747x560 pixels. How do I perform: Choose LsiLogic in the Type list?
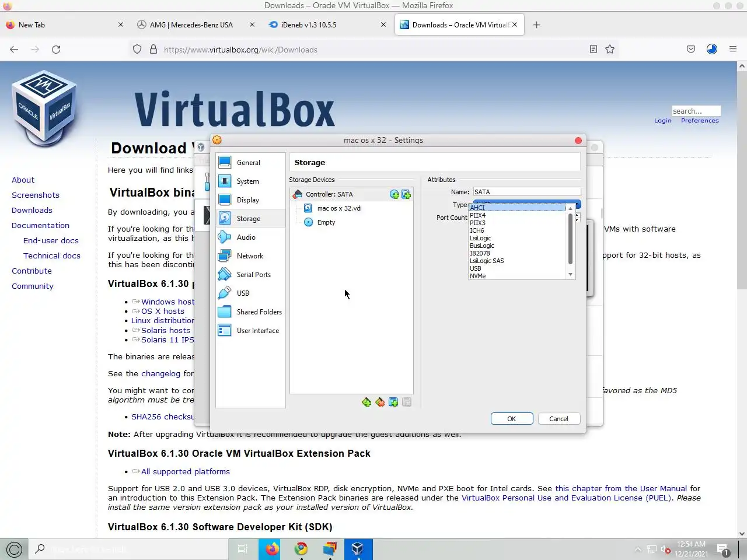click(x=518, y=238)
